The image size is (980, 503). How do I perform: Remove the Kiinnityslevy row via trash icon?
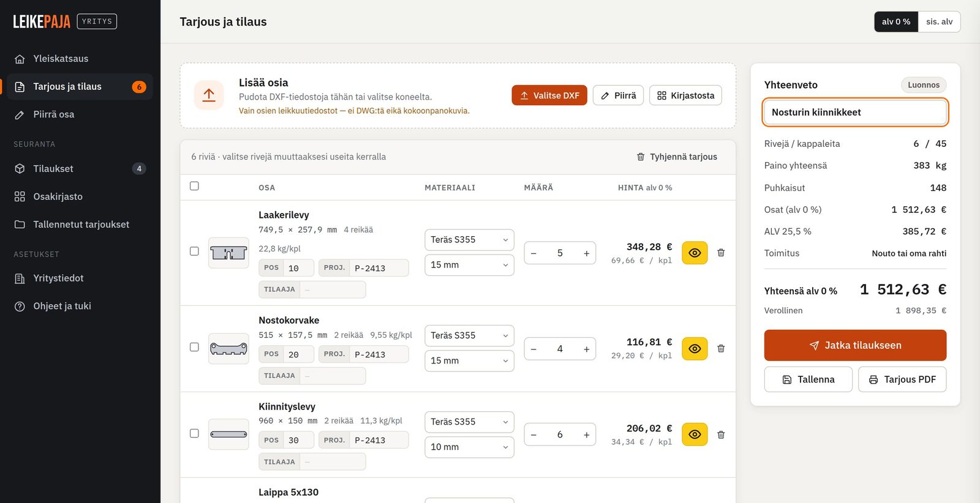721,435
